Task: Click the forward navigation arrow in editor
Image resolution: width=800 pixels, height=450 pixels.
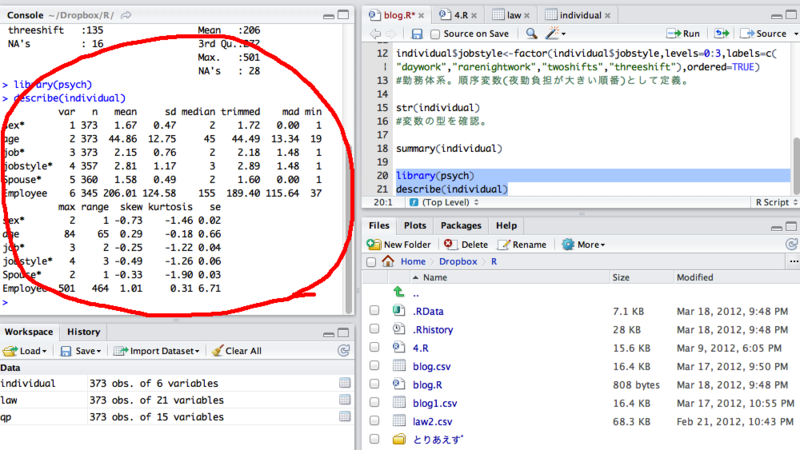Action: click(x=391, y=34)
